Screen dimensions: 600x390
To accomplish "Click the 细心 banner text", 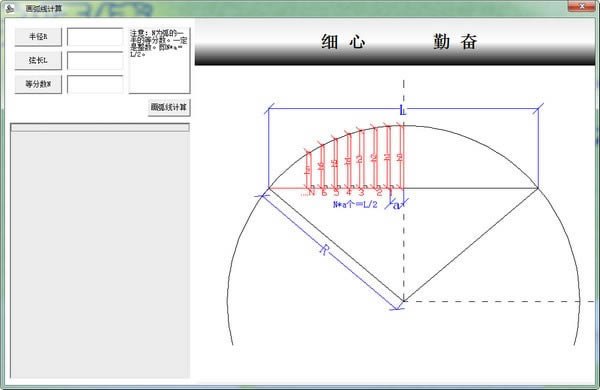I will (343, 41).
